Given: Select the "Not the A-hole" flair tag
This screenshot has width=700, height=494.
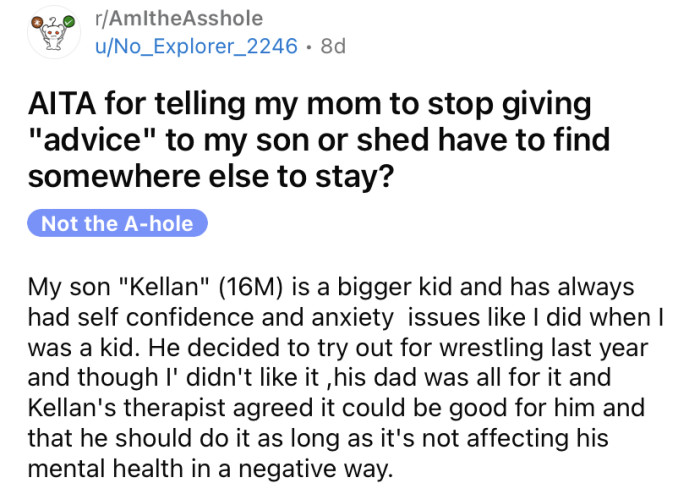Looking at the screenshot, I should [x=116, y=224].
